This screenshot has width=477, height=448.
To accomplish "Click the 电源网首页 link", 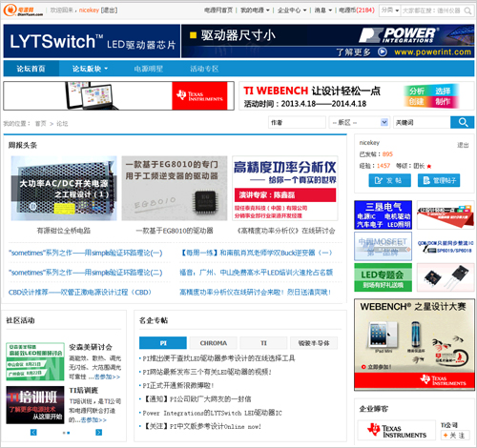I will coord(218,10).
